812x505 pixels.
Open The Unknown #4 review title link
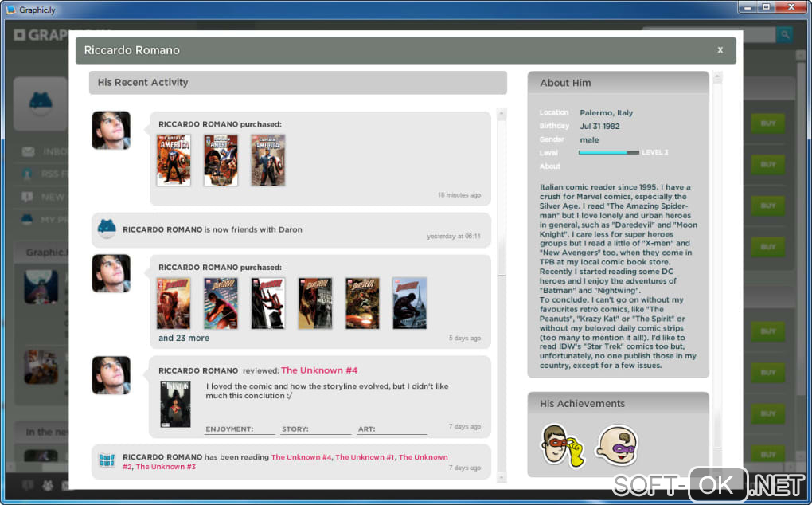(319, 370)
